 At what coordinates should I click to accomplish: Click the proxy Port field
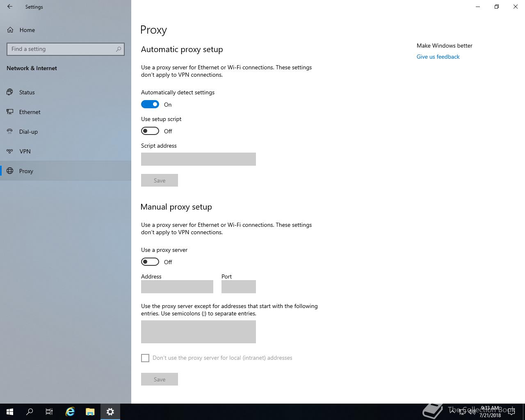click(239, 287)
